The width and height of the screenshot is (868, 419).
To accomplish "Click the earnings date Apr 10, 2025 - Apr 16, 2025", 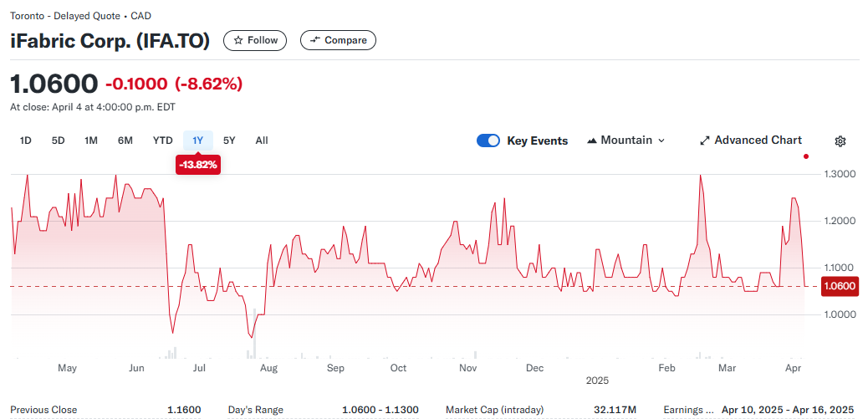I will pyautogui.click(x=788, y=410).
